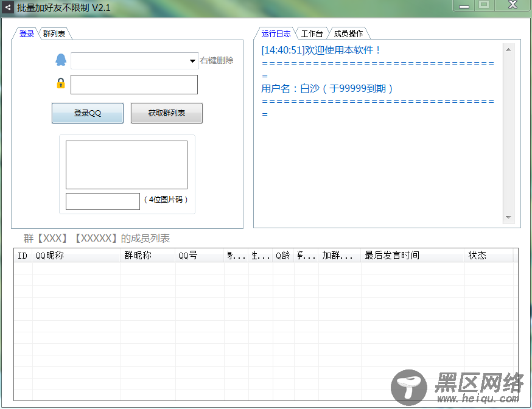Click the log scrollbar up arrow
The width and height of the screenshot is (532, 409).
pos(509,49)
